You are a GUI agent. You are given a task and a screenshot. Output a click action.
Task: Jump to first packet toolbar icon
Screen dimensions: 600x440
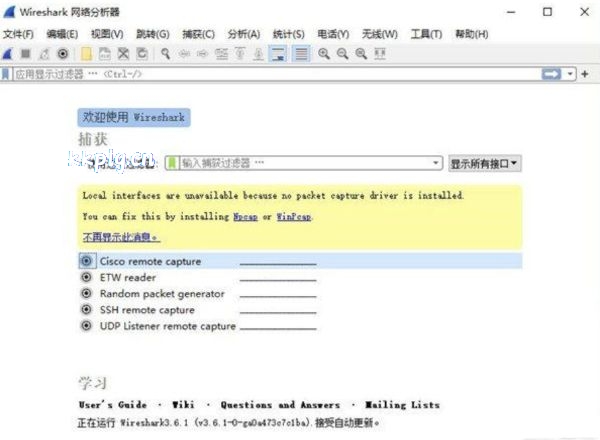pos(240,54)
